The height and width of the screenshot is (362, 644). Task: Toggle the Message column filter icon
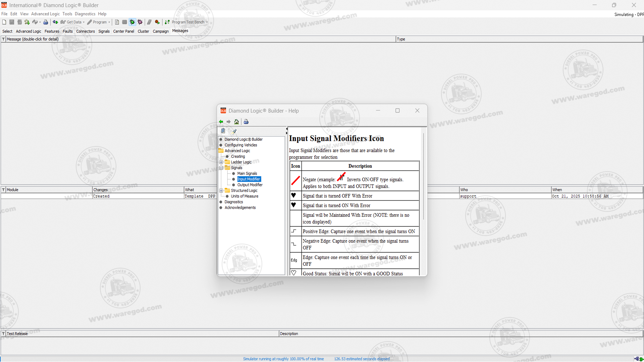point(3,39)
